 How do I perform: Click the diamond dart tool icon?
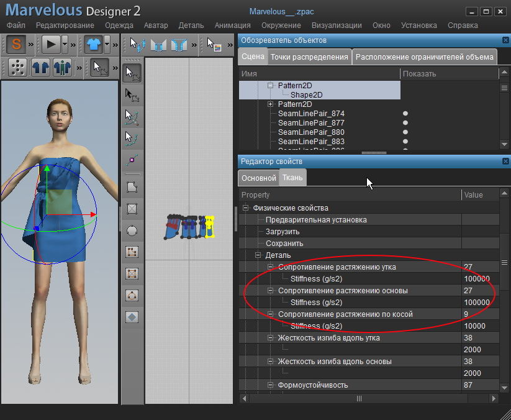(x=132, y=317)
